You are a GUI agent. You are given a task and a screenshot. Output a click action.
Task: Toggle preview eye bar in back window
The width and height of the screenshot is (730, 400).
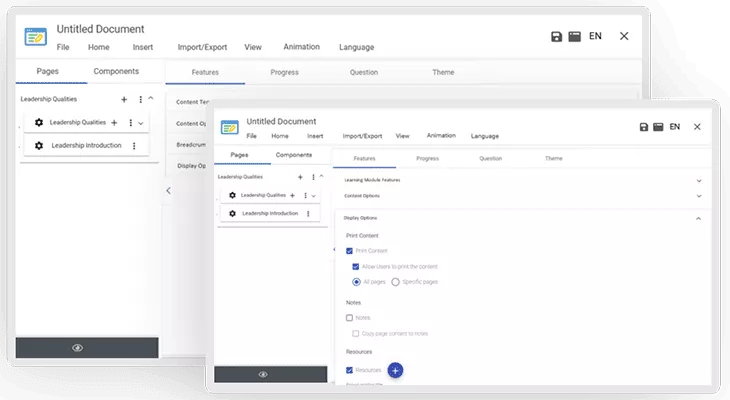click(87, 348)
